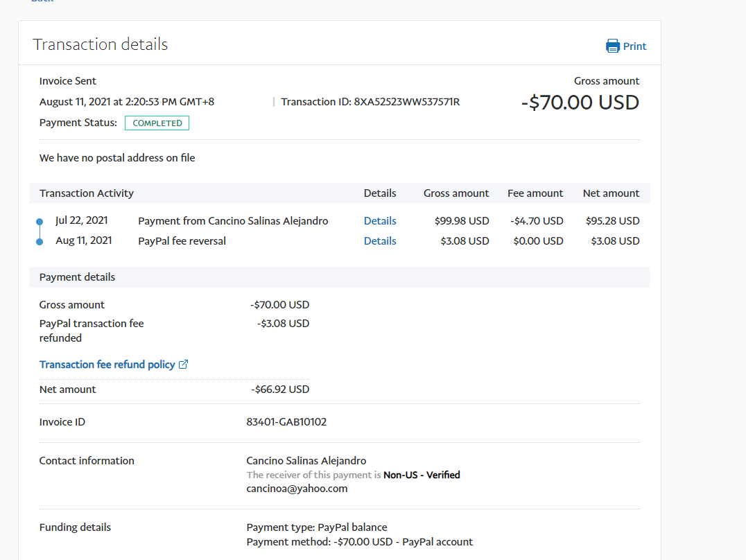Go back using the Back link
Screen dimensions: 746x560
click(42, 1)
